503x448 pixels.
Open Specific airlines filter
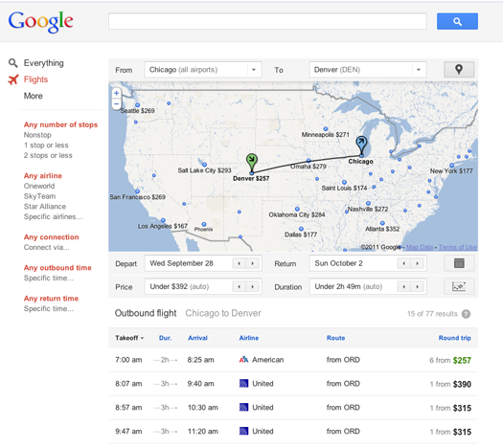[53, 216]
